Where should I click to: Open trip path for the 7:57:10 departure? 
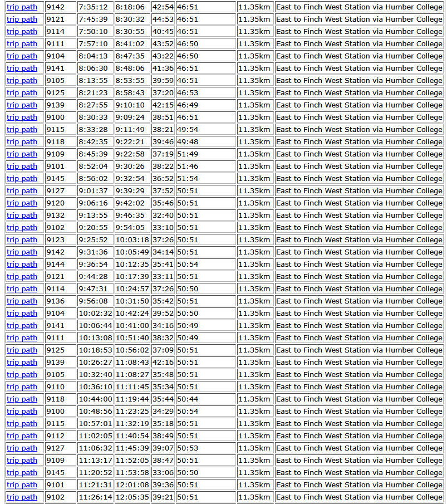(x=22, y=44)
